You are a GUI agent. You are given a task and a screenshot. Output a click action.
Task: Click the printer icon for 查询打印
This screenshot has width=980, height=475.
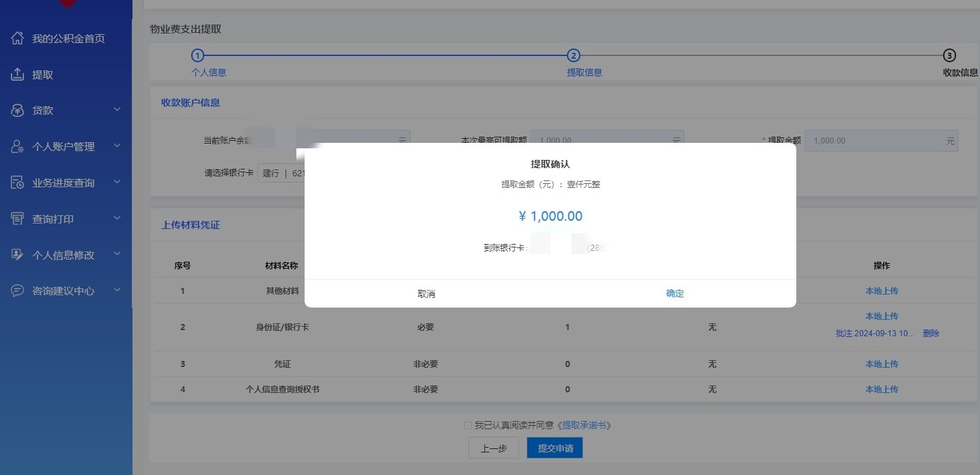pyautogui.click(x=18, y=219)
